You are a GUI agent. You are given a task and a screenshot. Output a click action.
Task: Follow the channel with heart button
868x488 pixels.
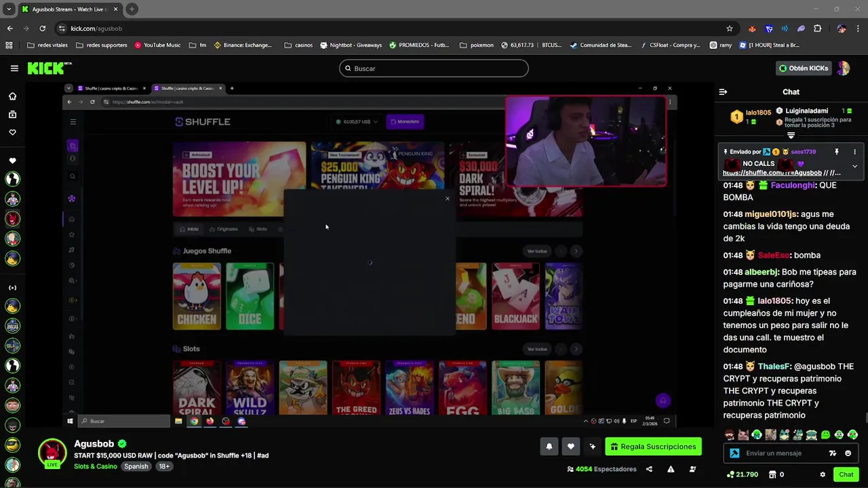(571, 447)
